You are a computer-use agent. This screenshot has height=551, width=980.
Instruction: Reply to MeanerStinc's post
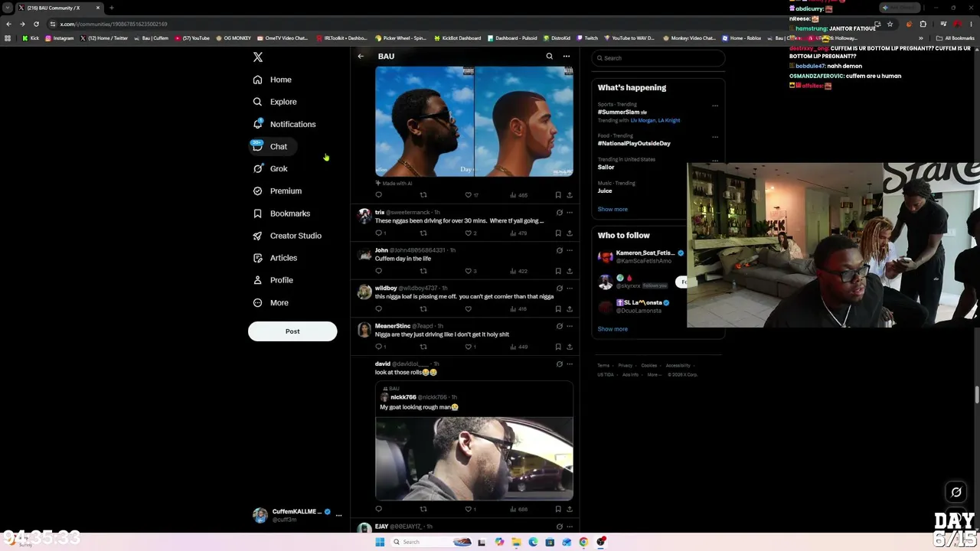point(378,347)
